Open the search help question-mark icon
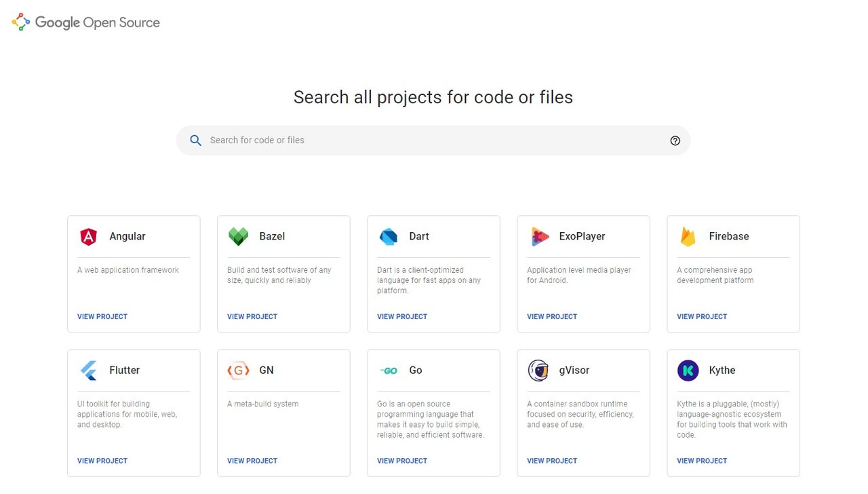This screenshot has width=868, height=494. coord(675,140)
